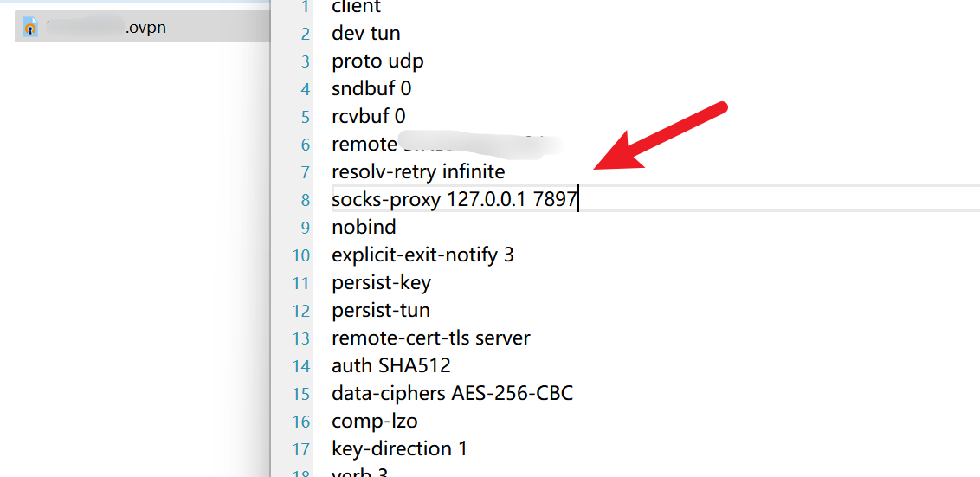Click the 'data-ciphers AES-256-CBC' text
The height and width of the screenshot is (477, 980).
coord(452,394)
